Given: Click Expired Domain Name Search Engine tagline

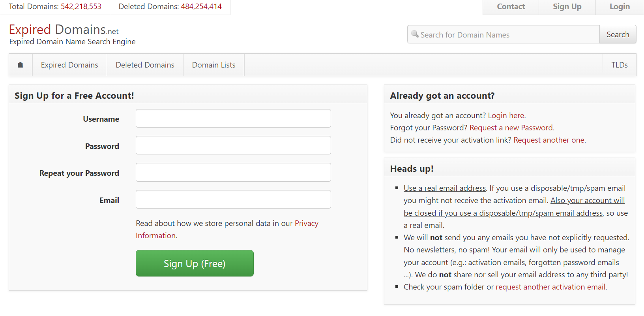Looking at the screenshot, I should [x=72, y=41].
